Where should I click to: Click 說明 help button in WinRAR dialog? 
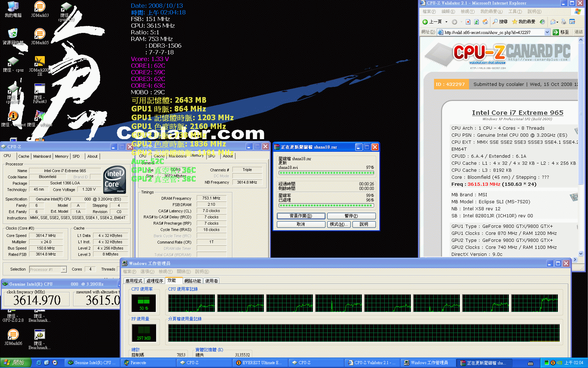(x=364, y=224)
